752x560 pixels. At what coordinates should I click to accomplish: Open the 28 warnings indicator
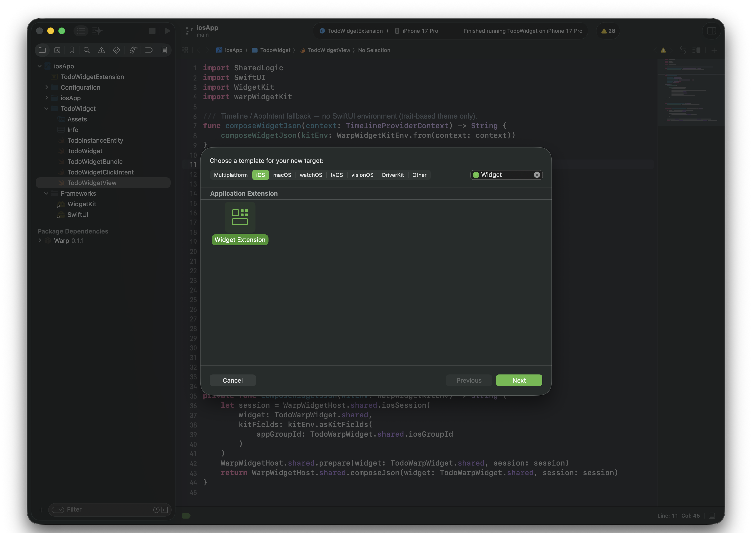(608, 31)
